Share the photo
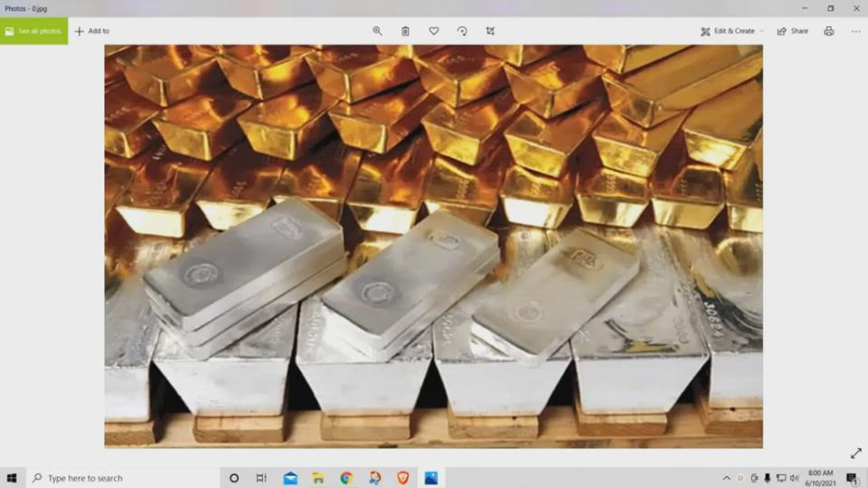The height and width of the screenshot is (488, 868). point(793,31)
